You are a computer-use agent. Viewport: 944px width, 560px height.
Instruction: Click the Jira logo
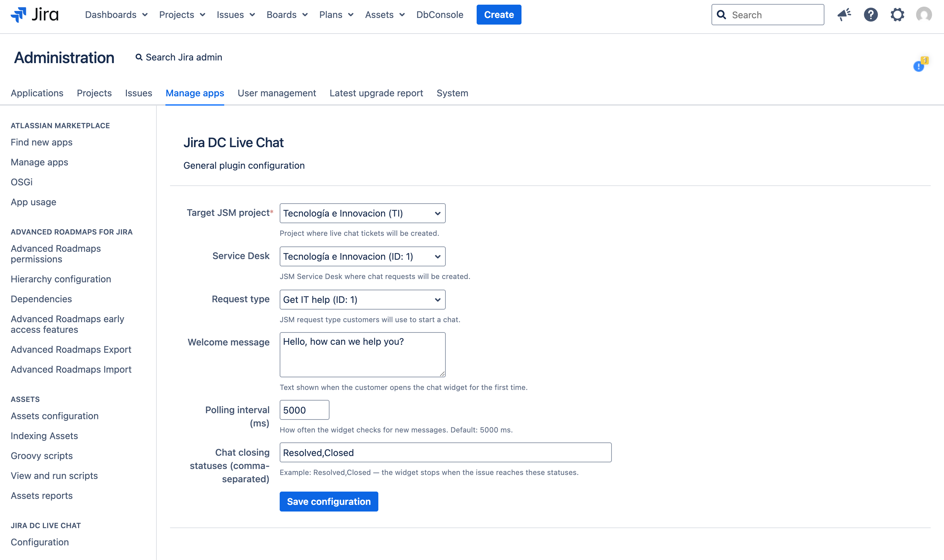(x=35, y=15)
